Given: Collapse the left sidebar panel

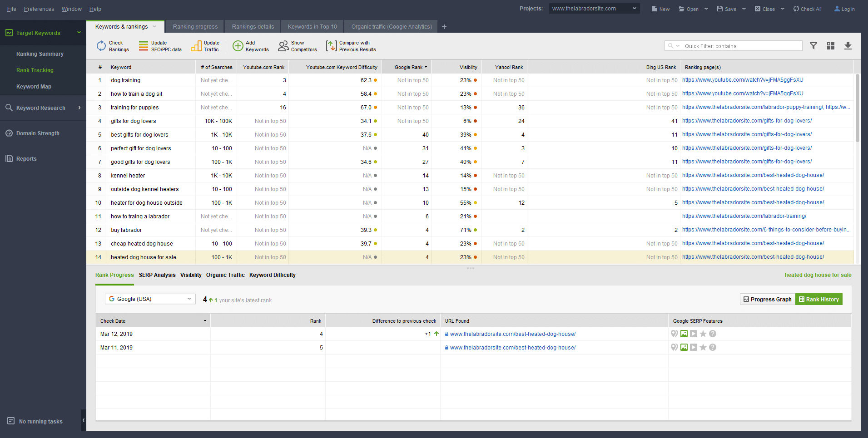Looking at the screenshot, I should pos(84,420).
